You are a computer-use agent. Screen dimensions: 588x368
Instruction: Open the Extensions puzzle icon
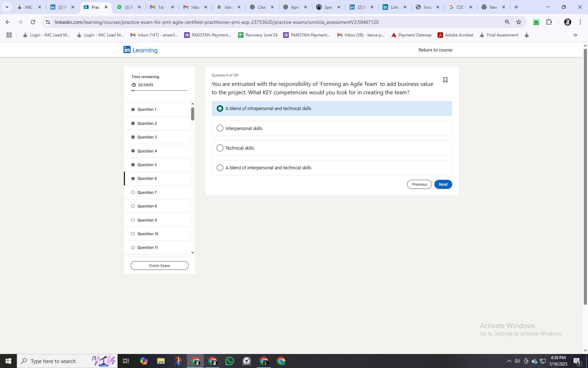click(549, 22)
